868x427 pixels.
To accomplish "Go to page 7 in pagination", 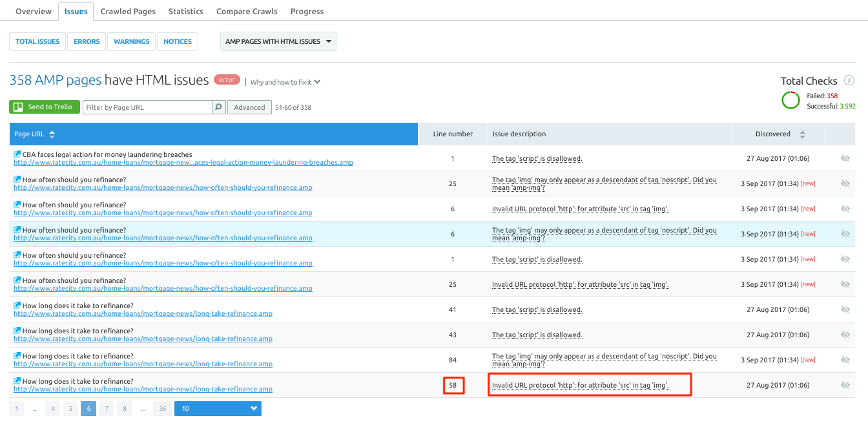I will 107,408.
